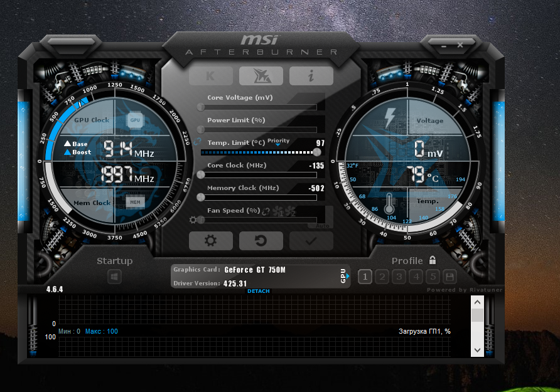The image size is (560, 392).
Task: Click the profile lock icon
Action: tap(433, 260)
